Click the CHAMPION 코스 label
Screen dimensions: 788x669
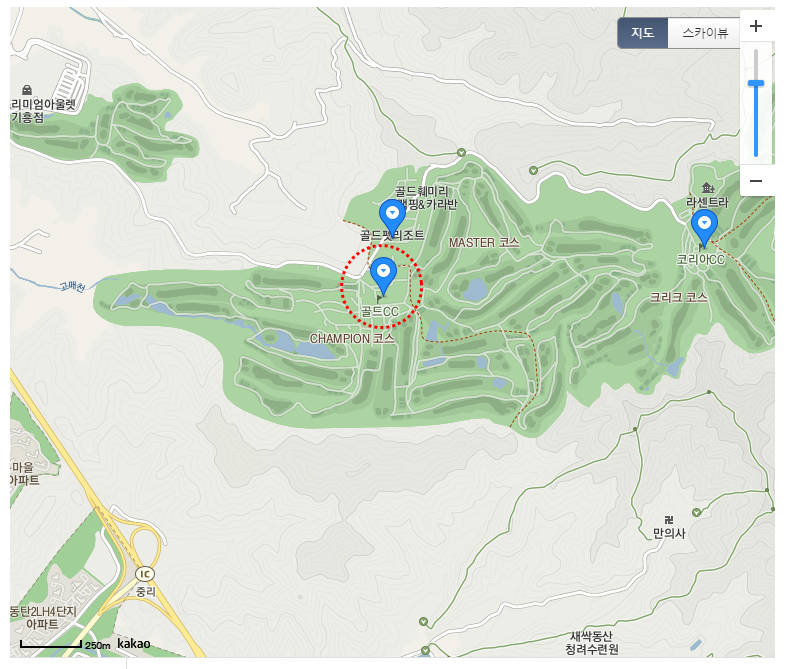point(352,339)
